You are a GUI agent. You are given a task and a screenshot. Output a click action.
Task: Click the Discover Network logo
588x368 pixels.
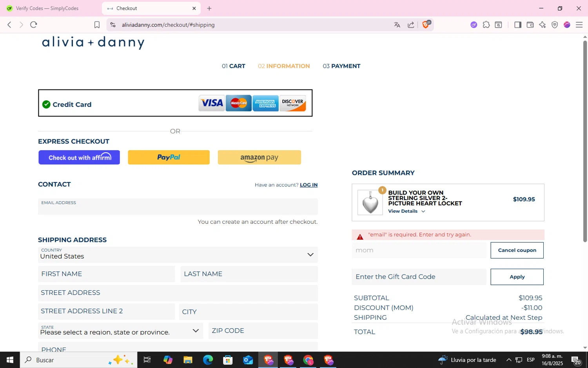click(x=293, y=103)
